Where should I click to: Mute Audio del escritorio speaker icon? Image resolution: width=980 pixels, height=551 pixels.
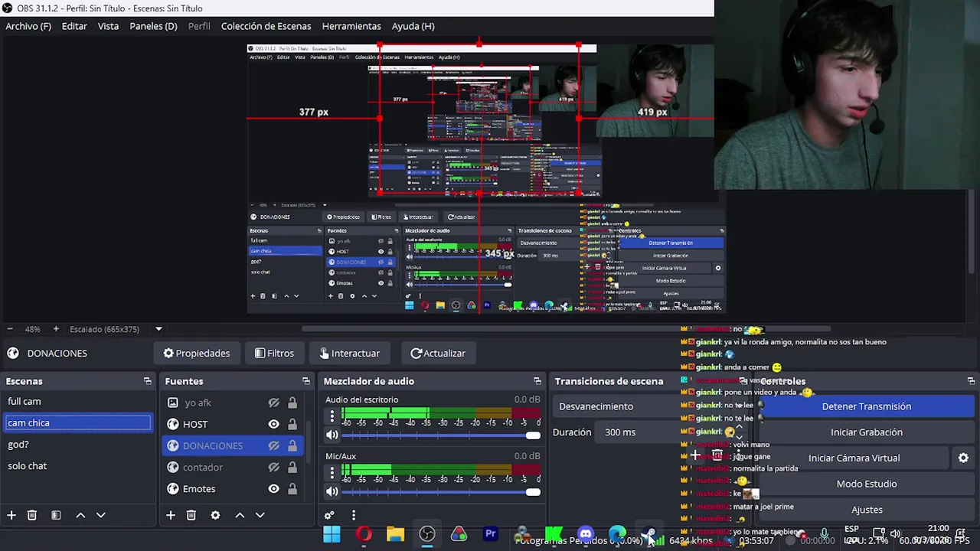(332, 435)
